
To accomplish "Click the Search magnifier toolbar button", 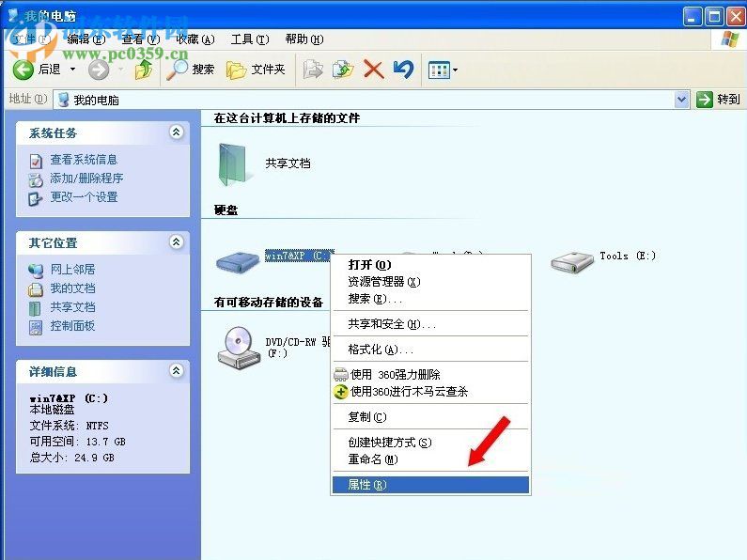I will coord(190,70).
